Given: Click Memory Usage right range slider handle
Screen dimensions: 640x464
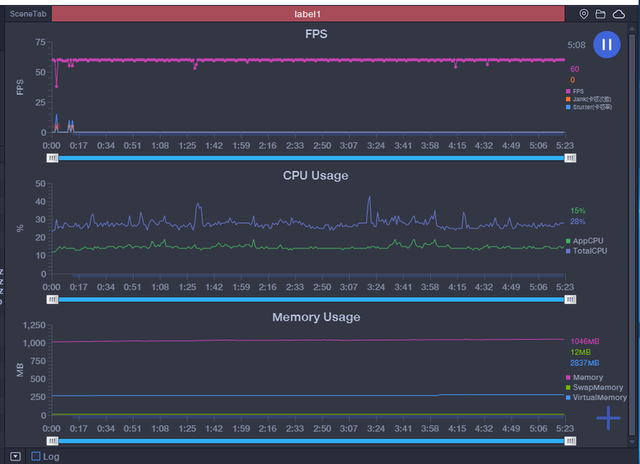Looking at the screenshot, I should [x=570, y=440].
